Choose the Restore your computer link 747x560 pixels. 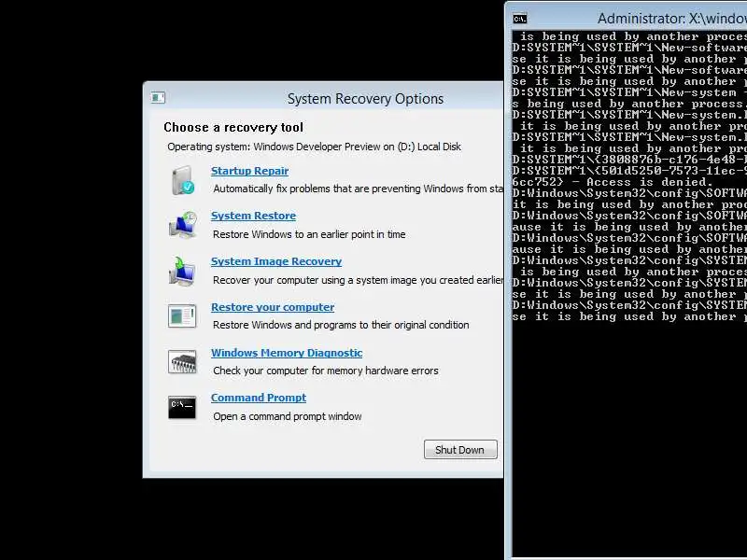[273, 307]
